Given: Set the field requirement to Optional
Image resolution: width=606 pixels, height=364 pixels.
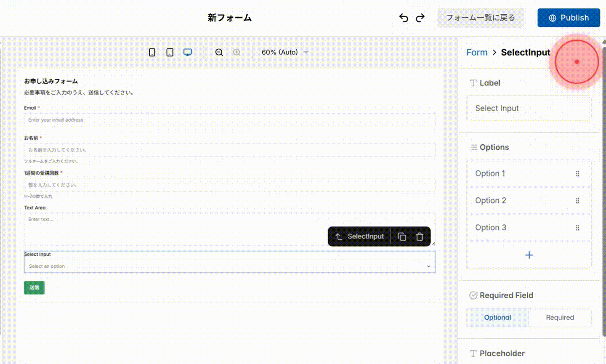Looking at the screenshot, I should 497,317.
